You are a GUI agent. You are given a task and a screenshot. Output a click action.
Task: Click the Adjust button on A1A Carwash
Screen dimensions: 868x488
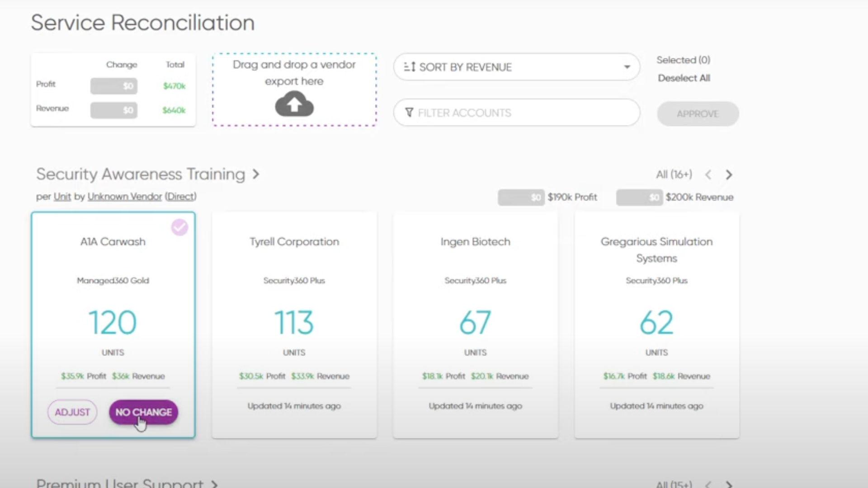(72, 412)
